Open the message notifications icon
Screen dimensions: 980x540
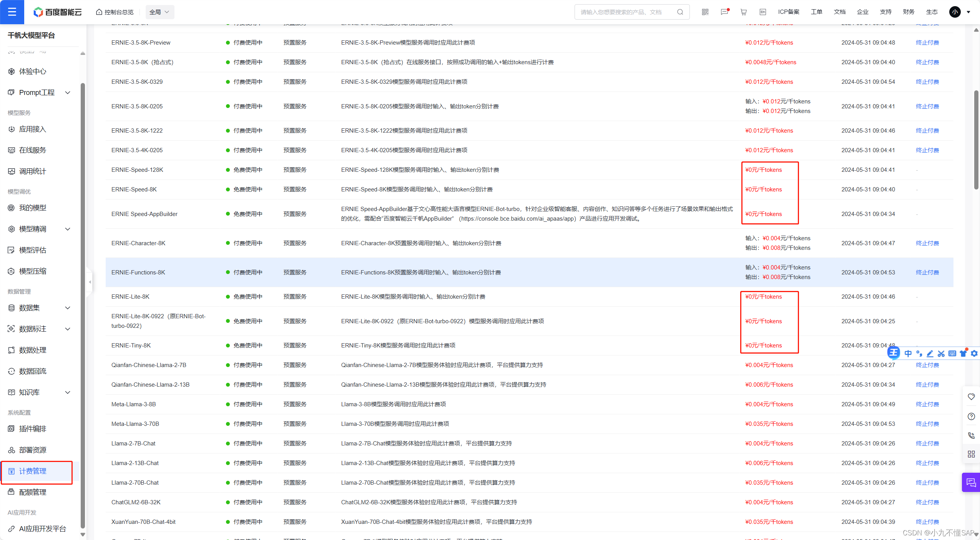[724, 12]
